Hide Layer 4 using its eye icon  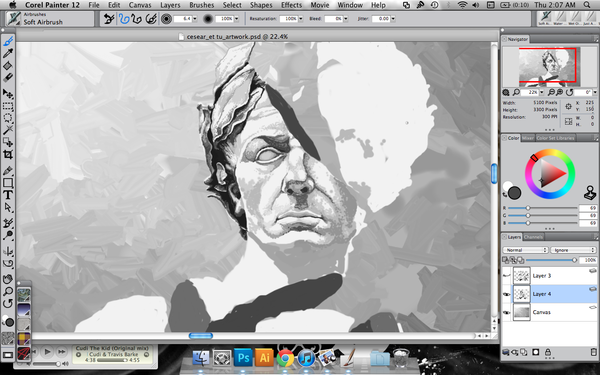[507, 294]
